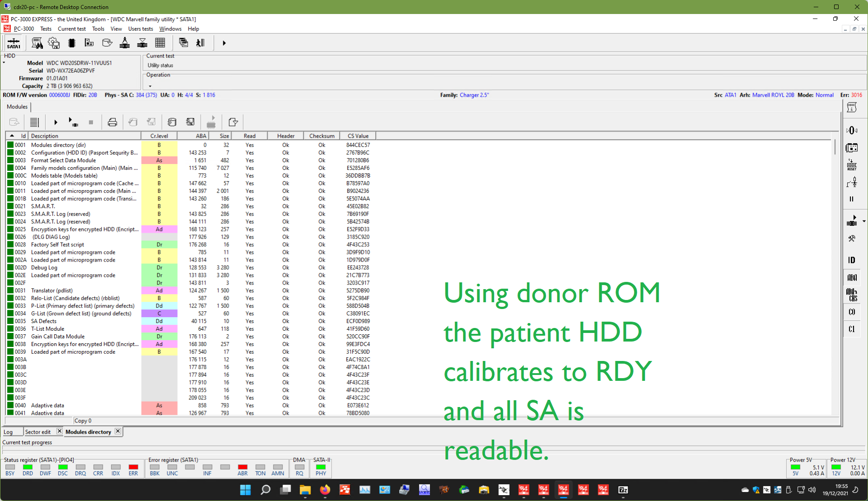Collapse the HDD info panel arrow
Viewport: 868px width, 501px height.
[4, 62]
